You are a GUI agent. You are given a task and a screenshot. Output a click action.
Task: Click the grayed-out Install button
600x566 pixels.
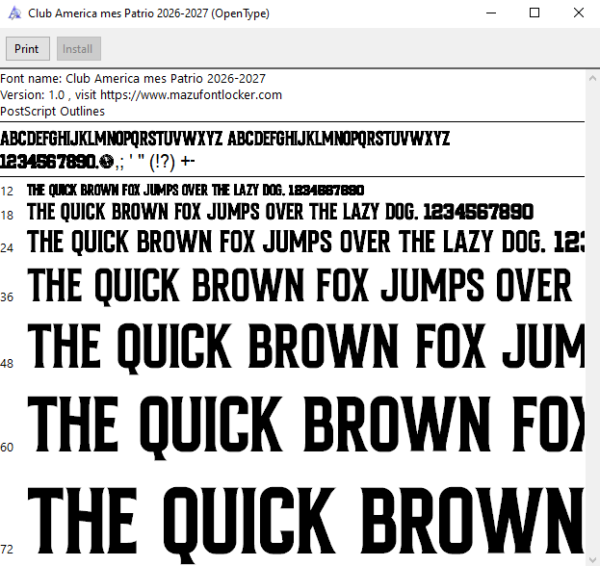point(79,49)
